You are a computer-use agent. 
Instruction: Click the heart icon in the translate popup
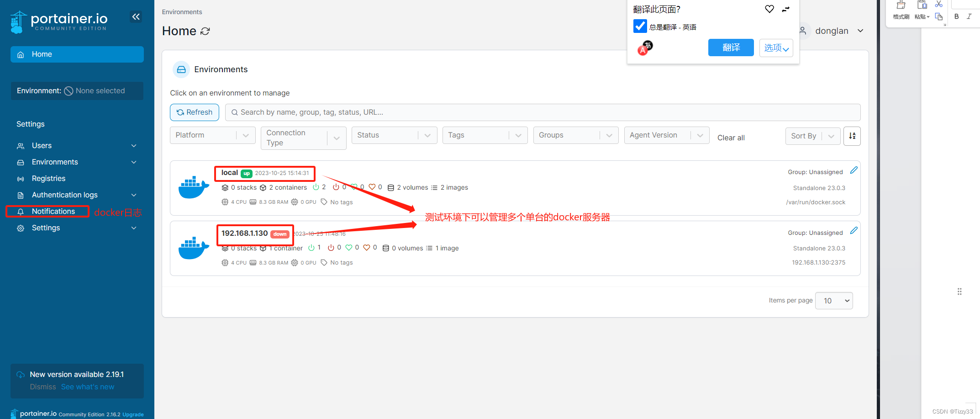tap(769, 9)
